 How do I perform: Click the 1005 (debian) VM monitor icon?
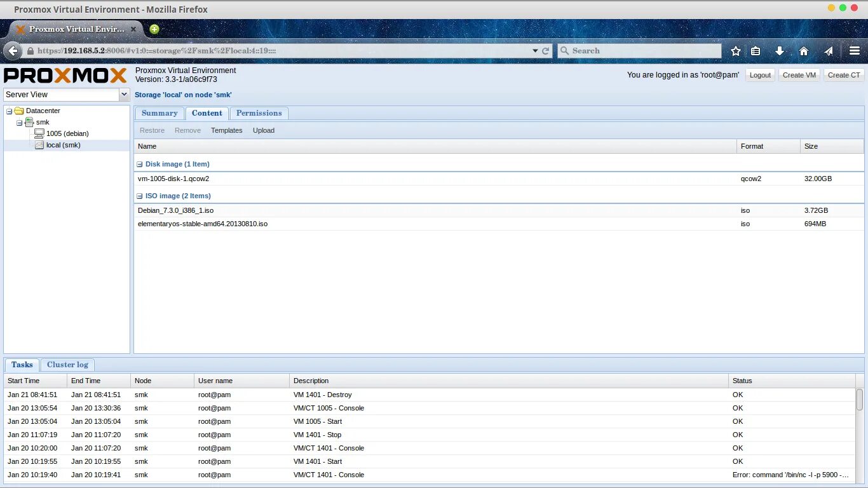[39, 133]
